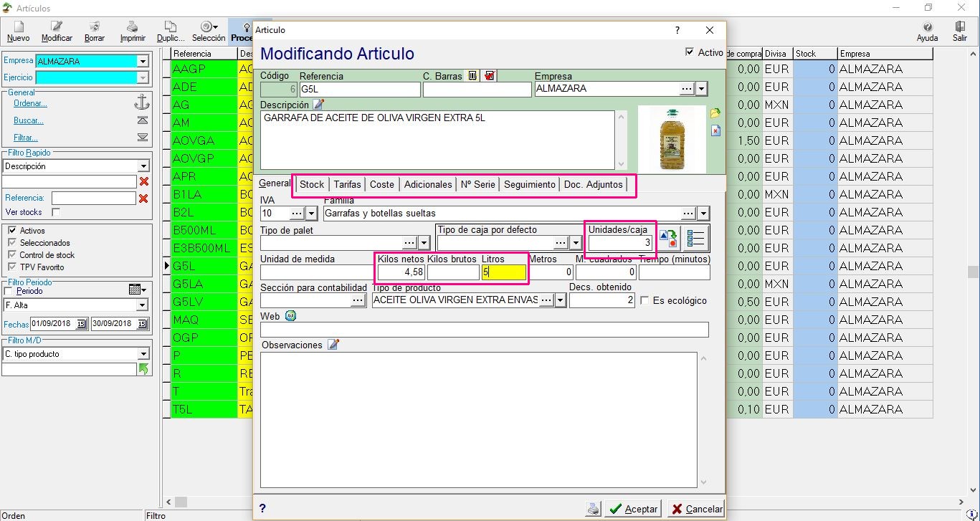Expand the Filtro Rapido Descripción dropdown
980x521 pixels.
click(143, 166)
